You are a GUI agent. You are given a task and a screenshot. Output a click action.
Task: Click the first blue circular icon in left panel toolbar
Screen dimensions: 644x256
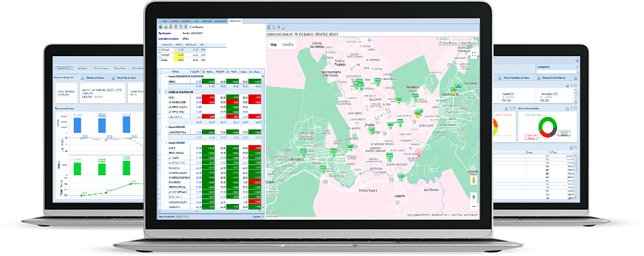[161, 27]
